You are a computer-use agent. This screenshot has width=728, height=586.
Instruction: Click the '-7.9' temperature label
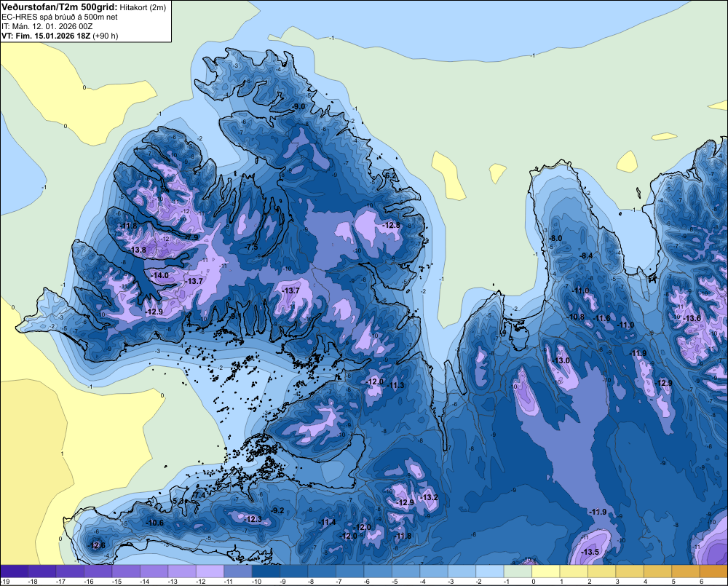(191, 237)
